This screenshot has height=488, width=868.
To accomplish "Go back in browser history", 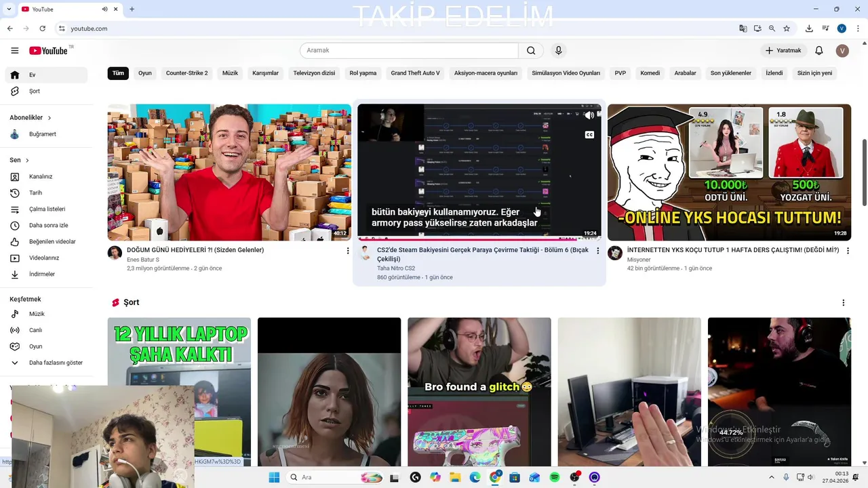I will [x=9, y=28].
